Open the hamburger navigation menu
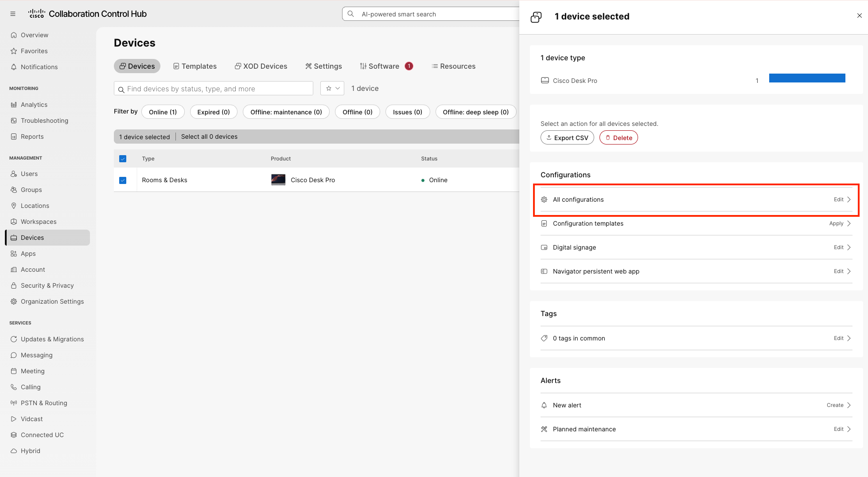This screenshot has height=477, width=868. click(13, 14)
